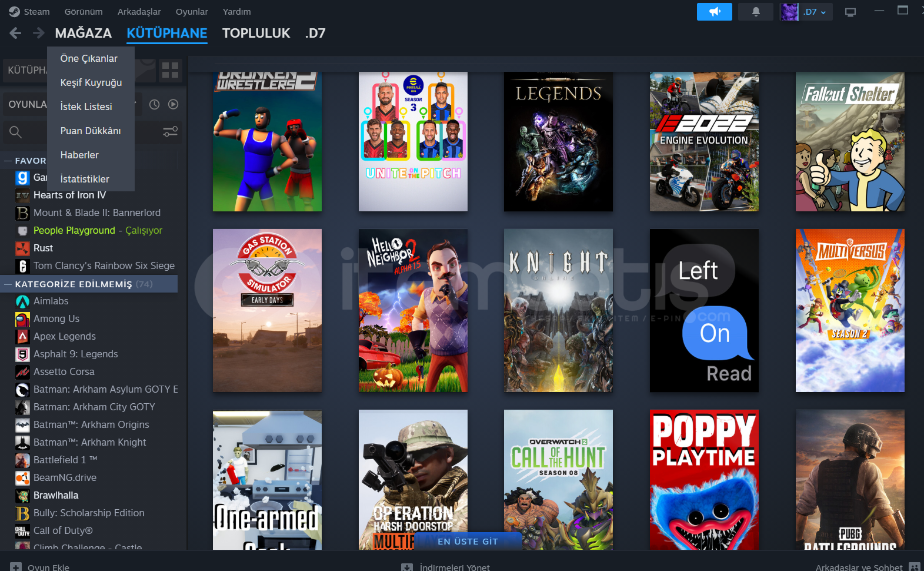The image size is (924, 571).
Task: Select Batman™: Arkham Knight entry
Action: click(90, 442)
